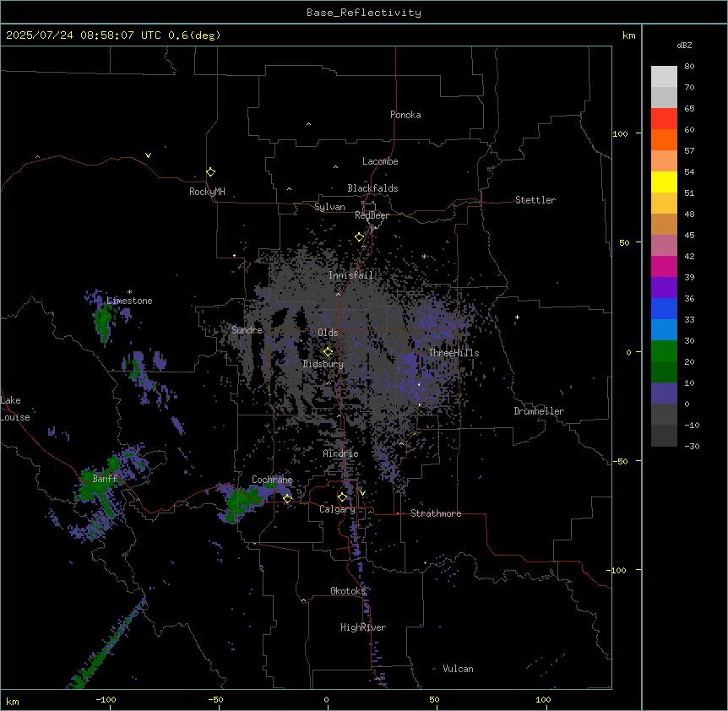Pick the orange 57-60 dBZ legend swatch
Screen dimensions: 728x711
click(x=664, y=139)
